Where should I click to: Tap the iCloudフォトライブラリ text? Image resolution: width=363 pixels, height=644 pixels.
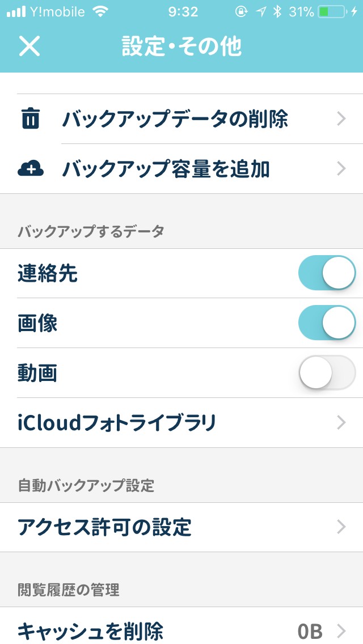click(117, 423)
